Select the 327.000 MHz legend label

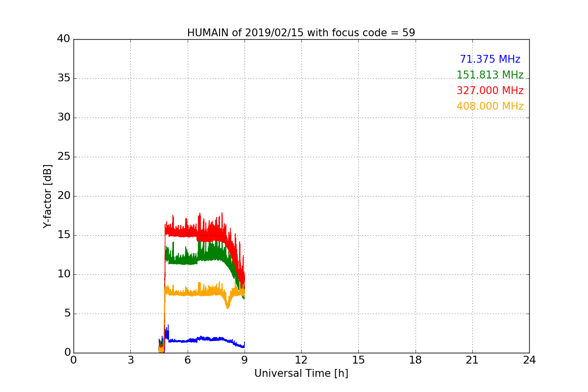click(x=490, y=91)
